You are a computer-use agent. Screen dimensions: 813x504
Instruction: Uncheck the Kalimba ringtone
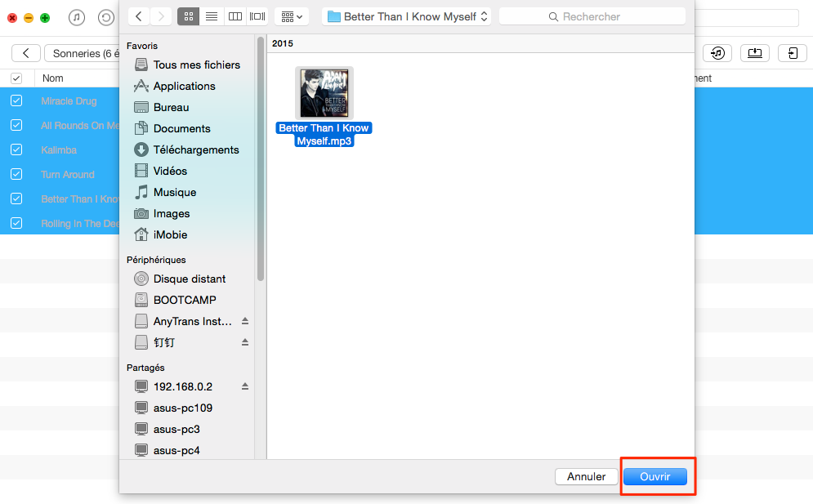(16, 149)
